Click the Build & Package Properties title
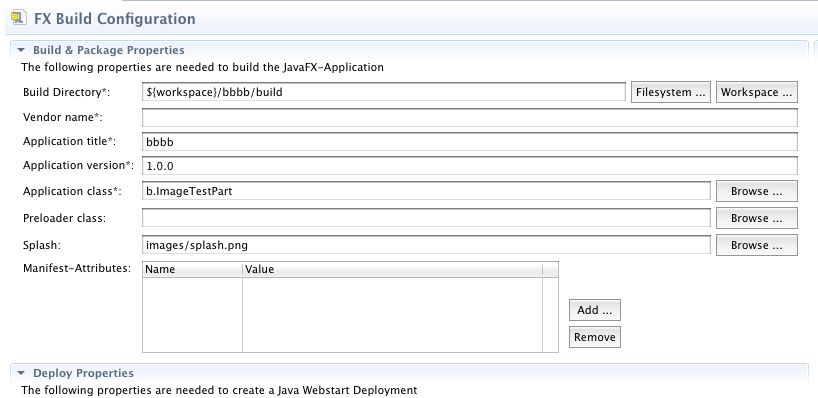The image size is (818, 398). [109, 51]
